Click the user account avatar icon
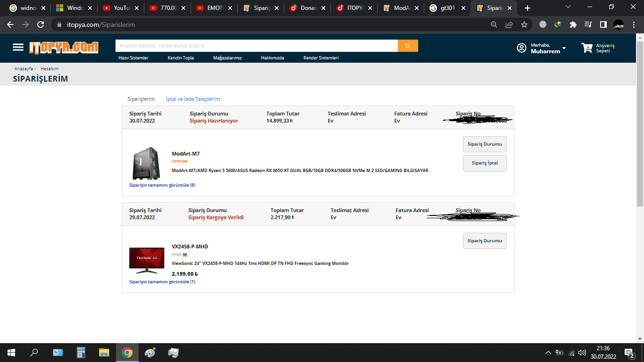The image size is (644, 362). 521,48
